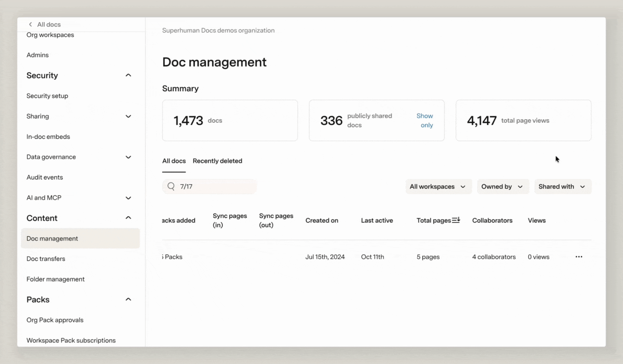Open Audit events in the sidebar
This screenshot has width=623, height=364.
pyautogui.click(x=44, y=177)
